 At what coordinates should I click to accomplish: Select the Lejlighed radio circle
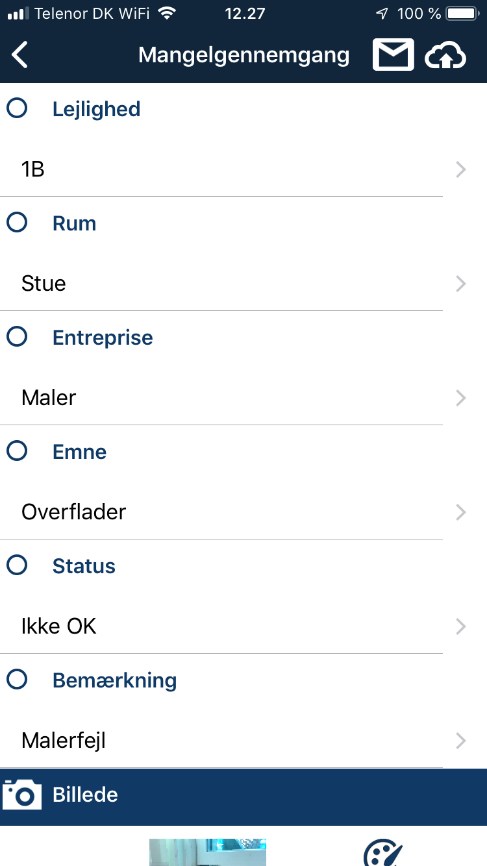pyautogui.click(x=17, y=108)
